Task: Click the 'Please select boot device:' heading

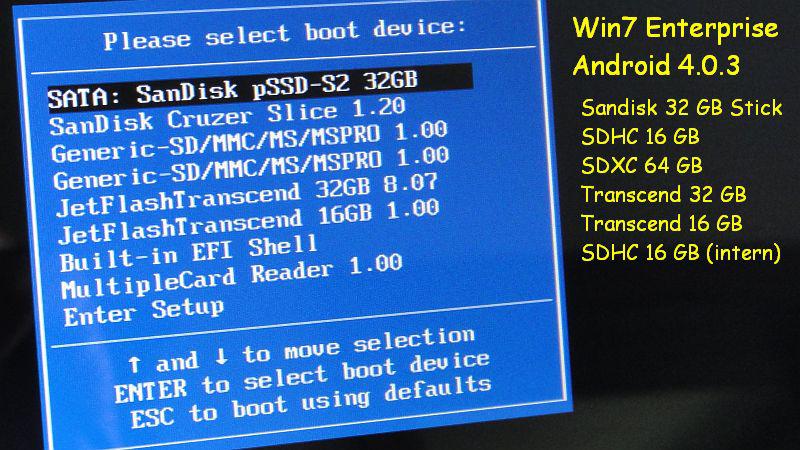Action: point(285,34)
